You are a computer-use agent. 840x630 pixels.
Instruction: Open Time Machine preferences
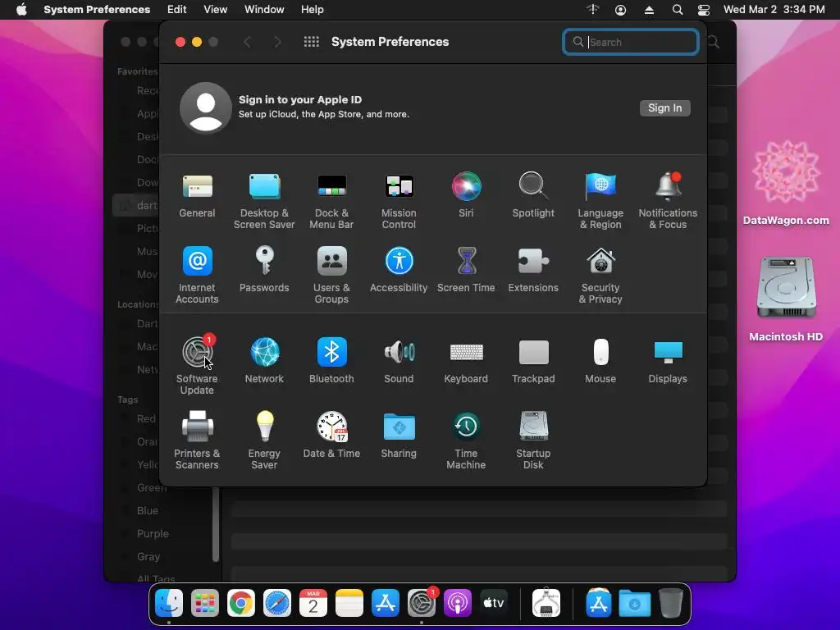tap(466, 441)
